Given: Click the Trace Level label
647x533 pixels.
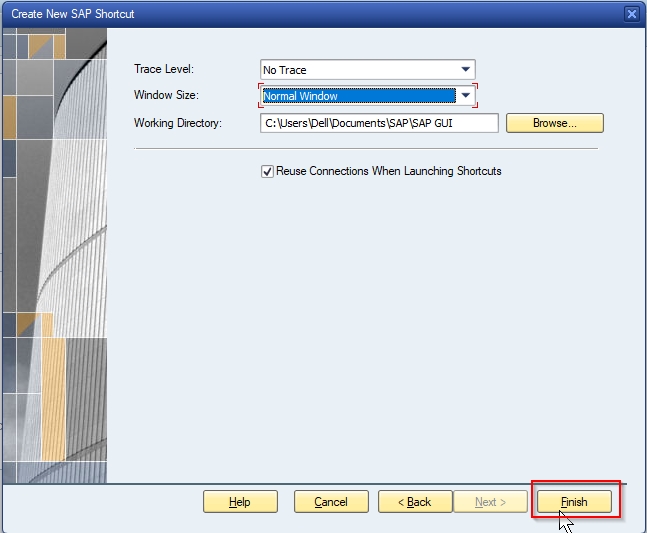Looking at the screenshot, I should coord(164,69).
